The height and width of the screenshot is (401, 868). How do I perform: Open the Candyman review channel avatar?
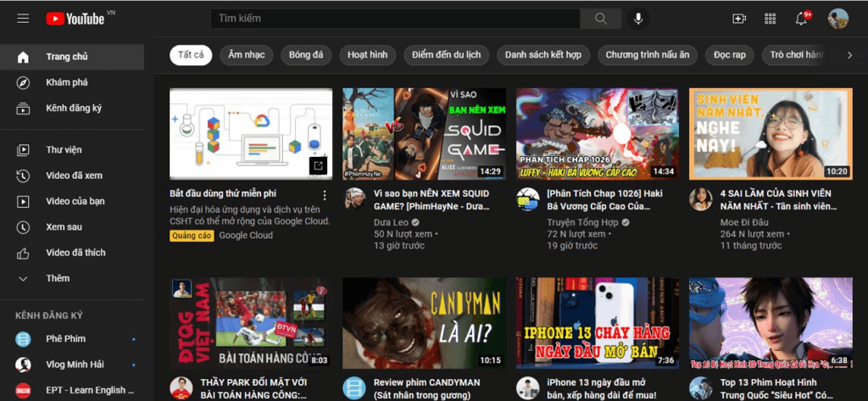click(x=354, y=387)
